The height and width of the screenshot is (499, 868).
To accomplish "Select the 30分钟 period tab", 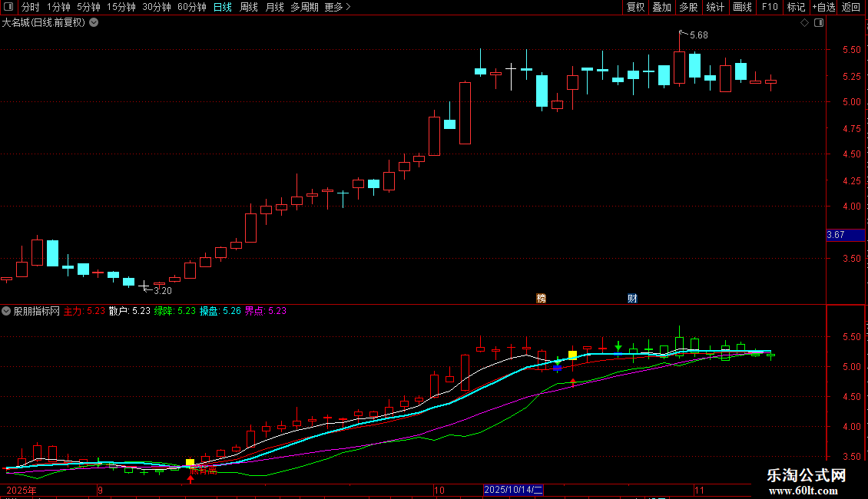I will point(156,7).
